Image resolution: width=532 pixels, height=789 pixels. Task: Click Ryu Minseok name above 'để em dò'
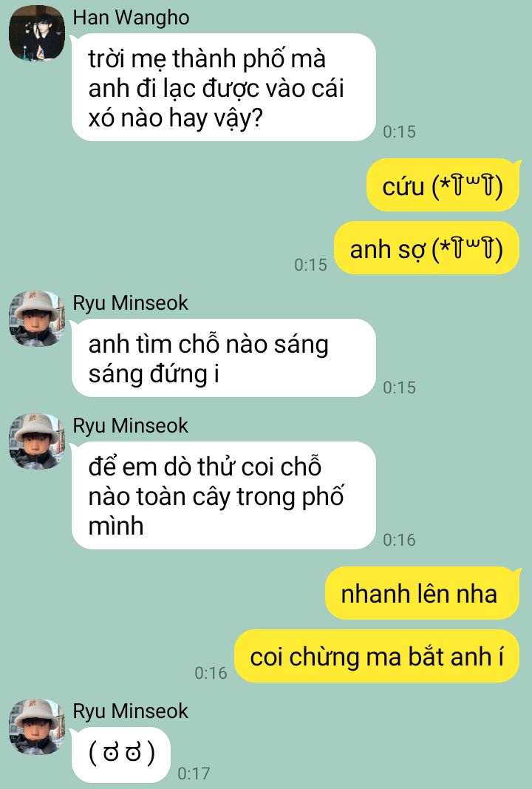coord(131,426)
